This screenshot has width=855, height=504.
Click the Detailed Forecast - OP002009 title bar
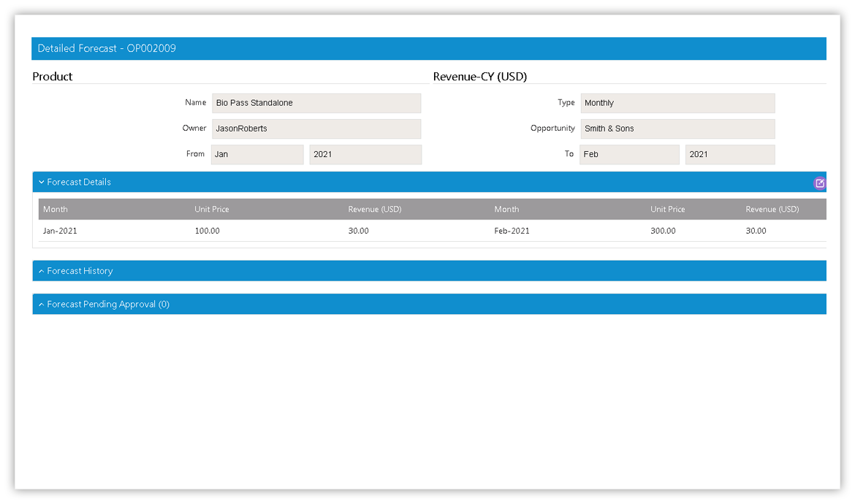pos(107,49)
